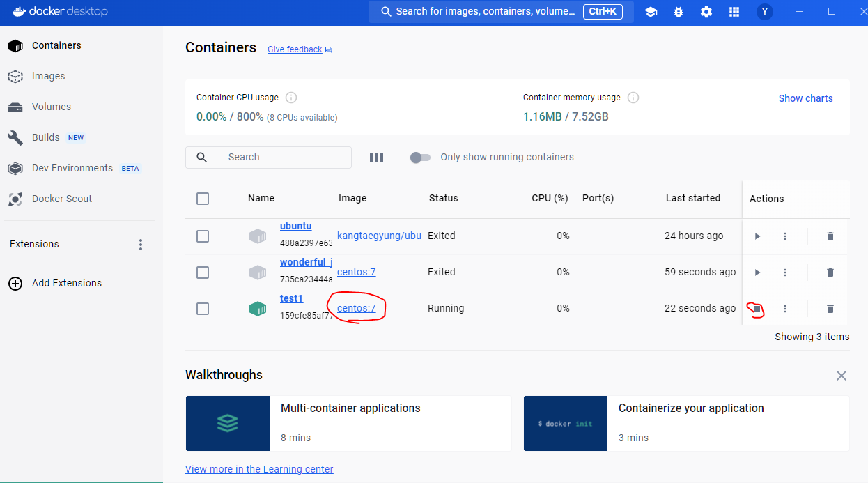Delete the ubuntu container
Viewport: 868px width, 483px height.
point(830,236)
